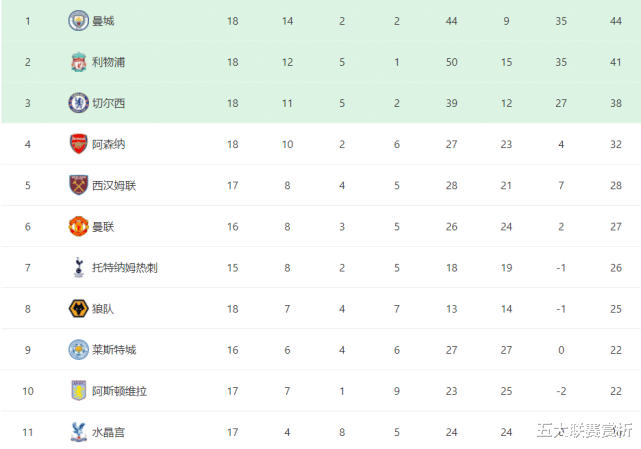This screenshot has width=641, height=449.
Task: Click the Arsenal club crest
Action: 78,144
